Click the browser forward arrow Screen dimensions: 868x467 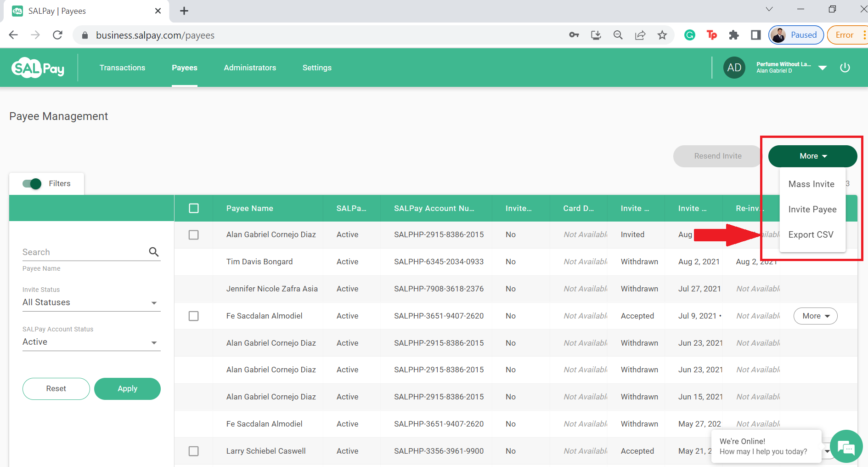[35, 35]
